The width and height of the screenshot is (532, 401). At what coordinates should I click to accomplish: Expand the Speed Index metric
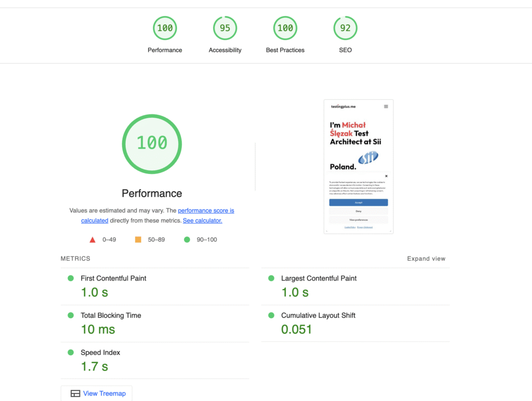pos(100,353)
